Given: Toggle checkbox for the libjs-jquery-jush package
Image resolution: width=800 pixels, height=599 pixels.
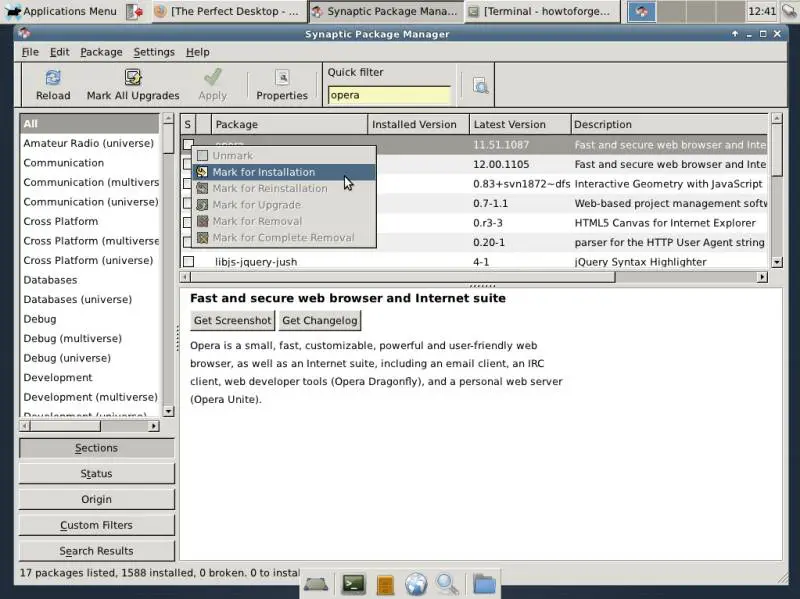Looking at the screenshot, I should coord(188,262).
